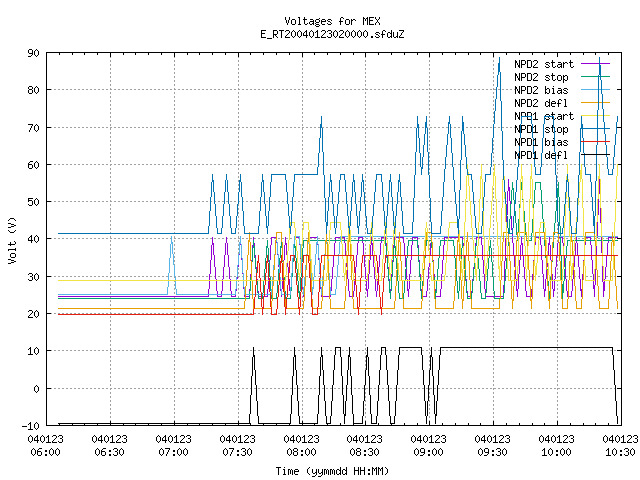The image size is (640, 480).
Task: Click the y-axis tick label 70
Action: (x=34, y=128)
